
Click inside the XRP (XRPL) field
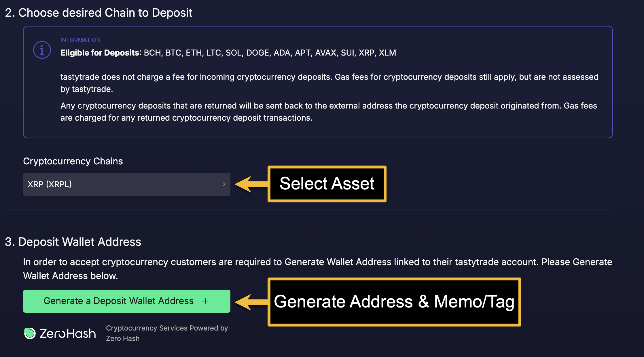coord(86,184)
